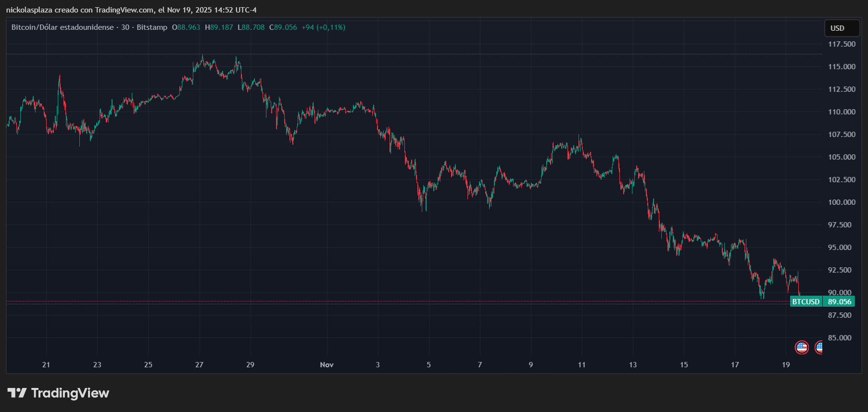Click the Bitcoin/Dólar estadounidense symbol title

coord(63,27)
